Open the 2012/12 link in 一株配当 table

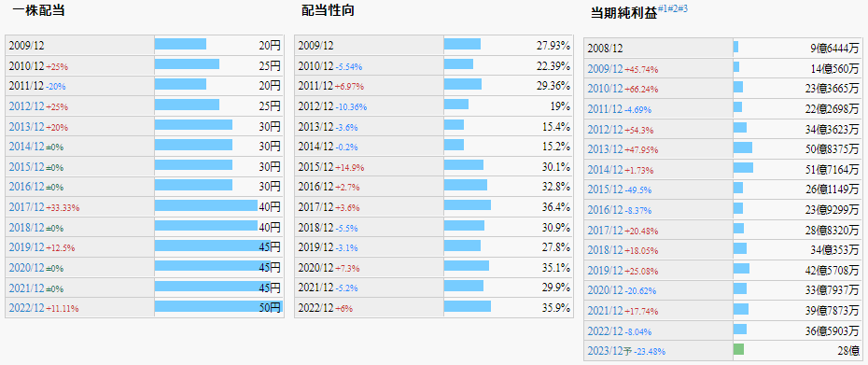coord(26,106)
